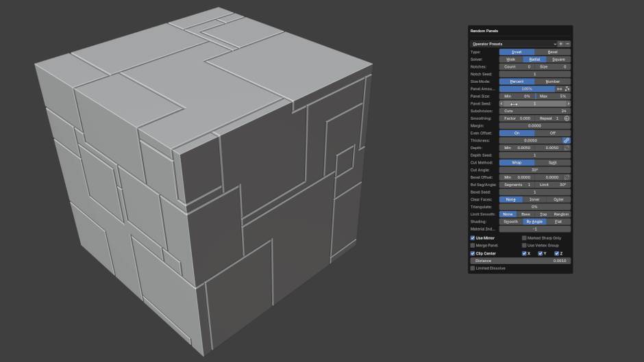Set Cut Method to Split
Viewport: 644px width, 362px height.
click(552, 163)
